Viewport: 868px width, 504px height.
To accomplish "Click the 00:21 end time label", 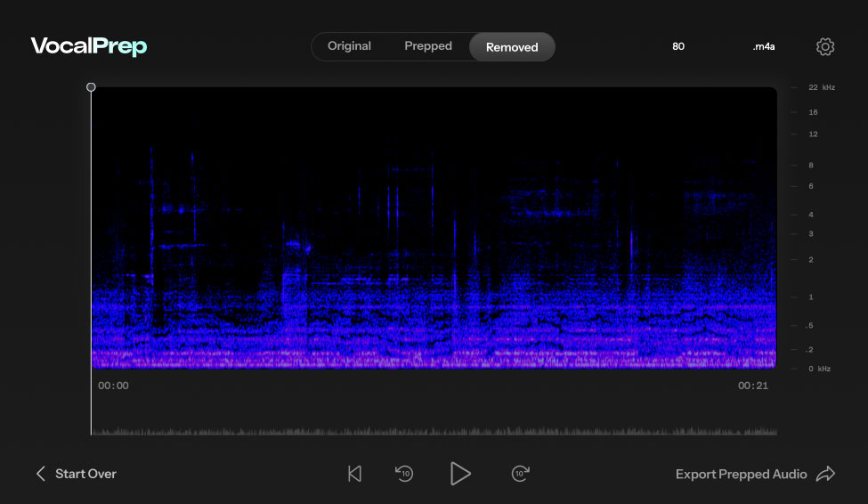I will 753,386.
